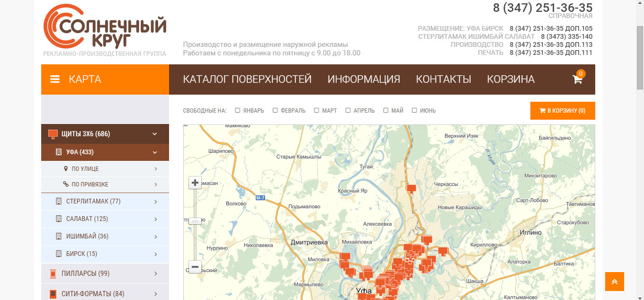
Task: Select the billboard marker near Черкассы
Action: (x=411, y=189)
